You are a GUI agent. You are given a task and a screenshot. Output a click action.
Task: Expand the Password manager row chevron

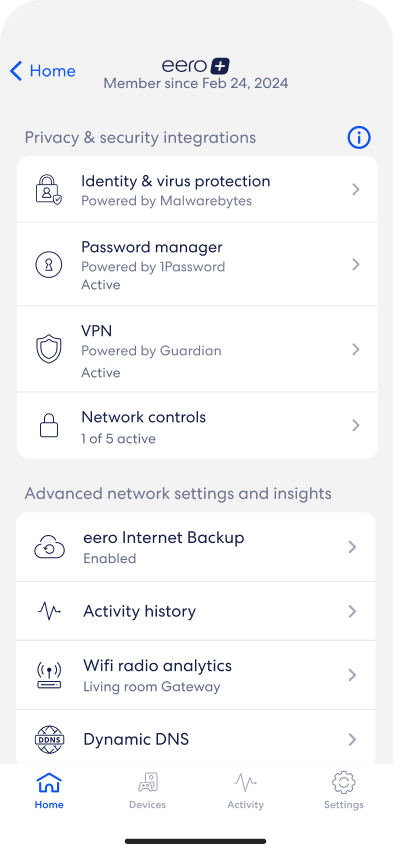tap(356, 265)
